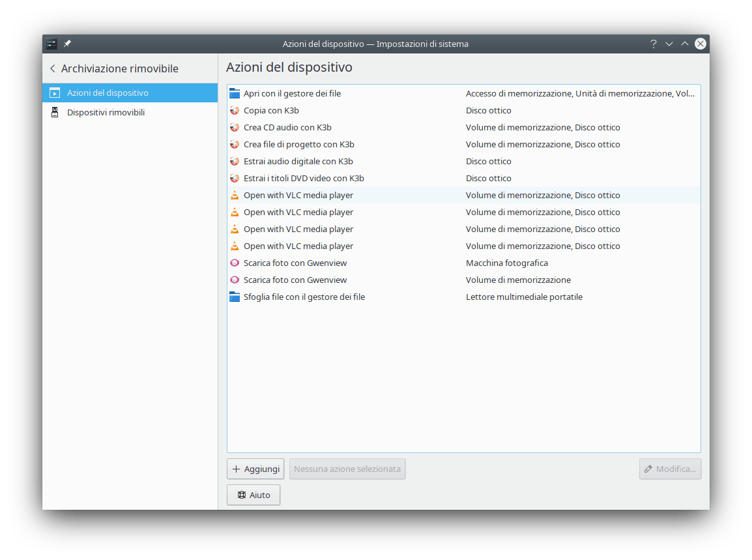Select the 'Estrai i titoli DVD video con K3b' action
This screenshot has height=560, width=752.
coord(304,179)
